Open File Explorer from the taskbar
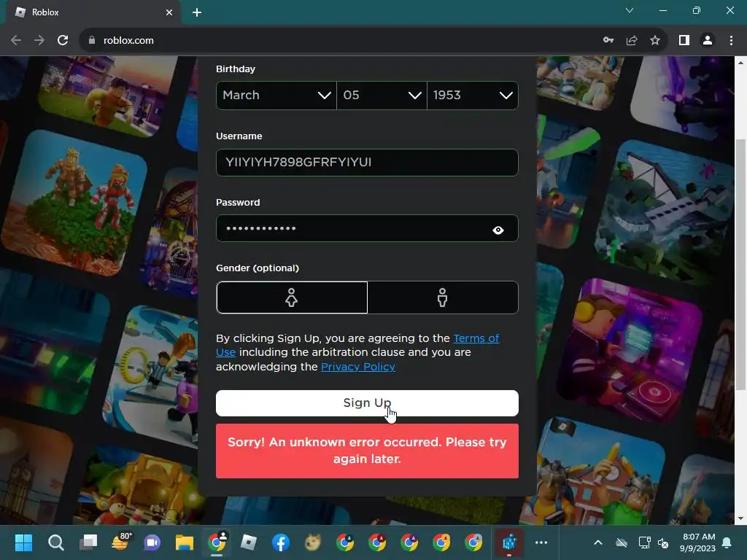This screenshot has height=560, width=747. tap(185, 542)
